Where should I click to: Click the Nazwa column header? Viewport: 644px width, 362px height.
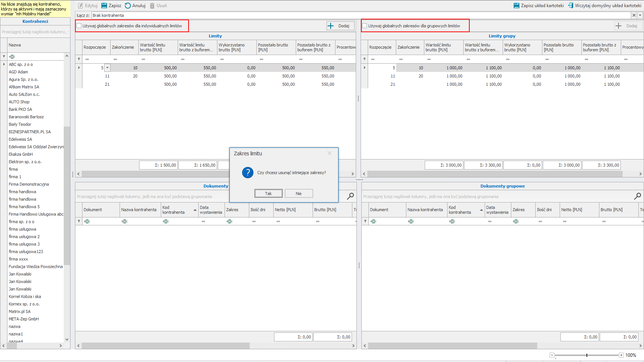[36, 45]
